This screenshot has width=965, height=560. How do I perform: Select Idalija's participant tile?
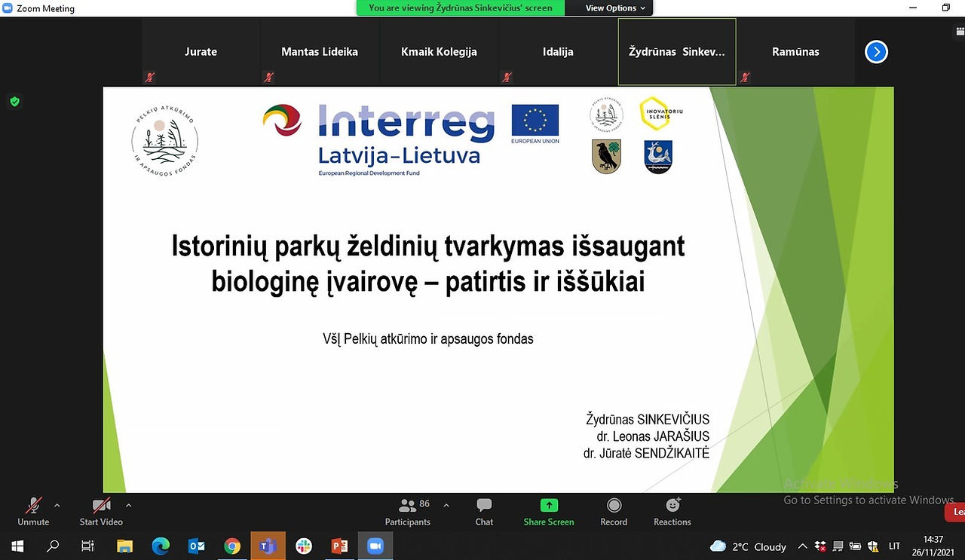[x=558, y=52]
